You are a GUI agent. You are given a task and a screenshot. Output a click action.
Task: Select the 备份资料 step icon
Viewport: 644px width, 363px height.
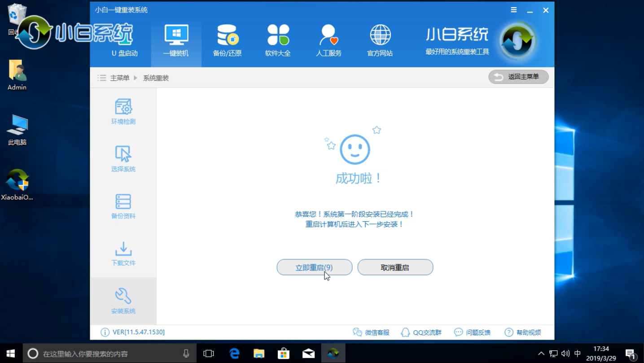point(123,206)
